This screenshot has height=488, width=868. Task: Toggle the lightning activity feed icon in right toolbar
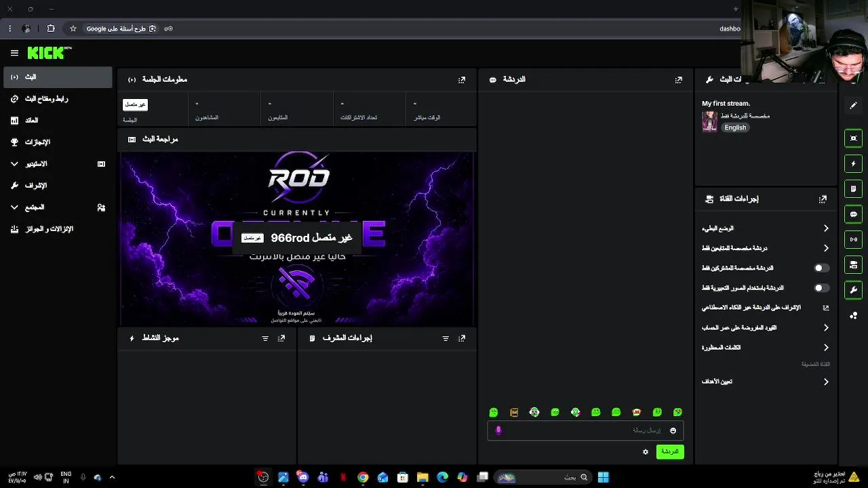[854, 163]
